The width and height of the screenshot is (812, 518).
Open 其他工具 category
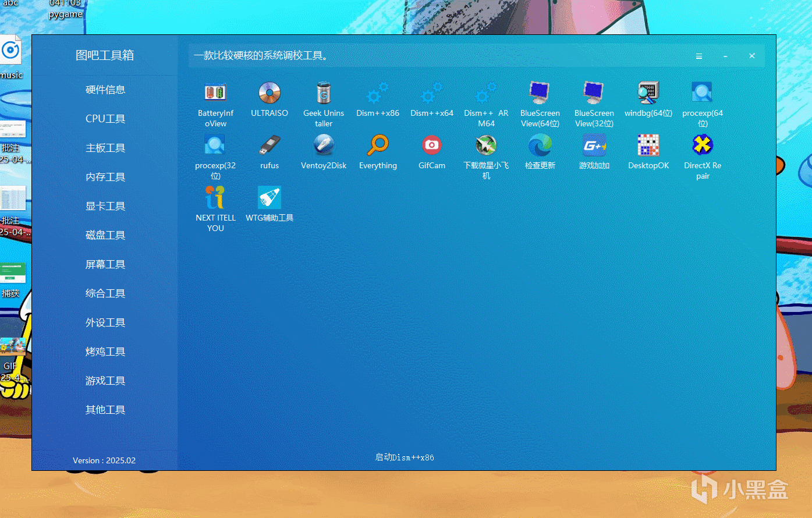click(105, 410)
